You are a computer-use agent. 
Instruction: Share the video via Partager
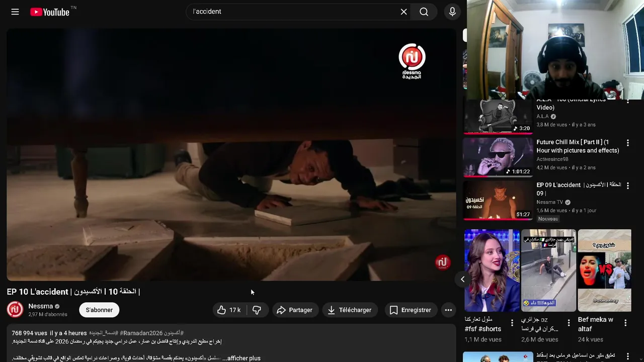point(295,310)
